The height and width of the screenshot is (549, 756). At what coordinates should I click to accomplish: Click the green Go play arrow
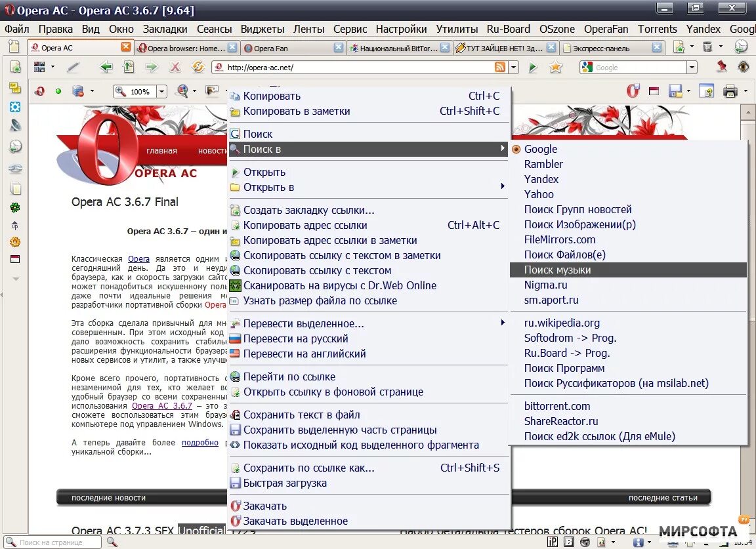coord(533,67)
